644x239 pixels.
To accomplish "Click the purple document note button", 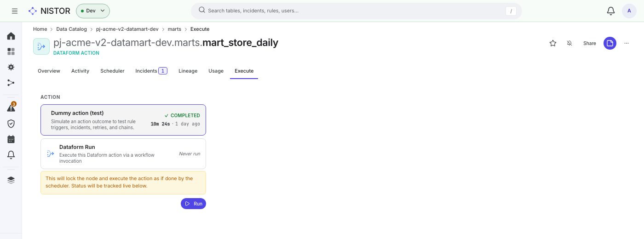I will [610, 43].
